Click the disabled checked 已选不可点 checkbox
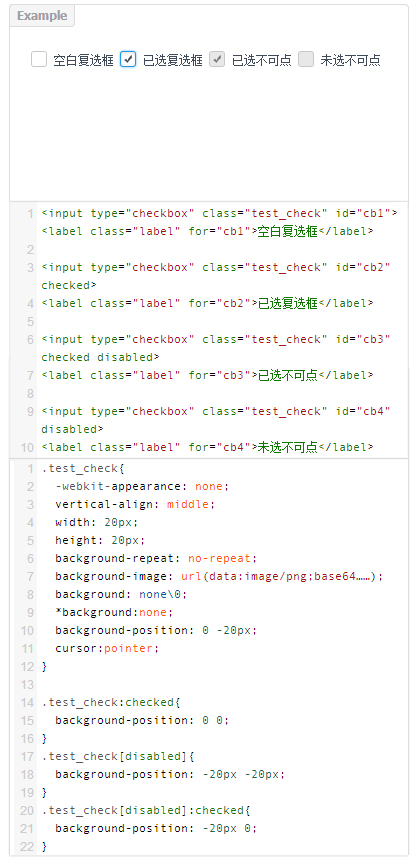This screenshot has height=860, width=418. 217,59
